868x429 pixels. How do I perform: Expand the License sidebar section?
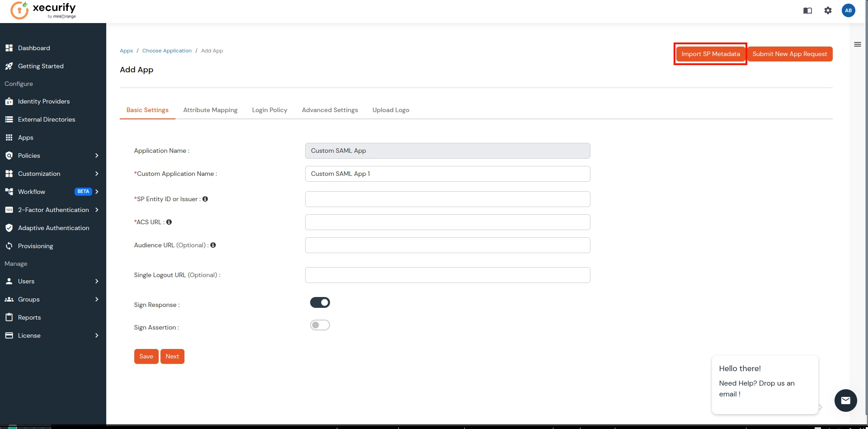tap(29, 335)
